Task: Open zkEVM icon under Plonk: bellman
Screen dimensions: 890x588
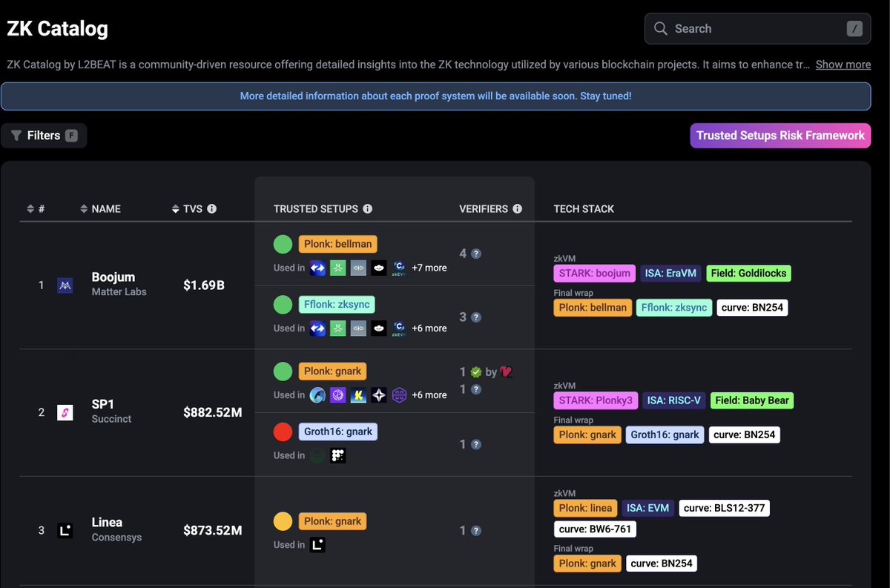Action: click(399, 268)
